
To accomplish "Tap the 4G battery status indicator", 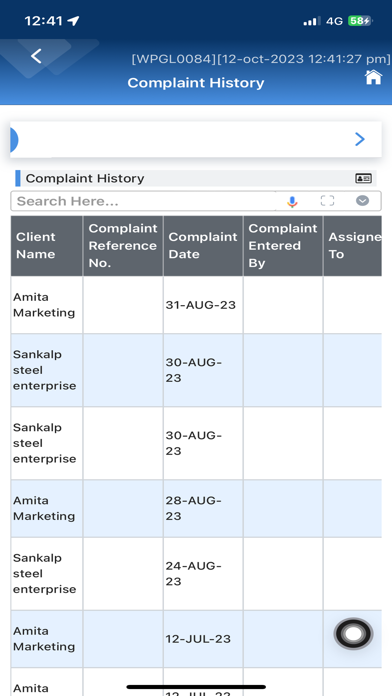I will point(360,21).
